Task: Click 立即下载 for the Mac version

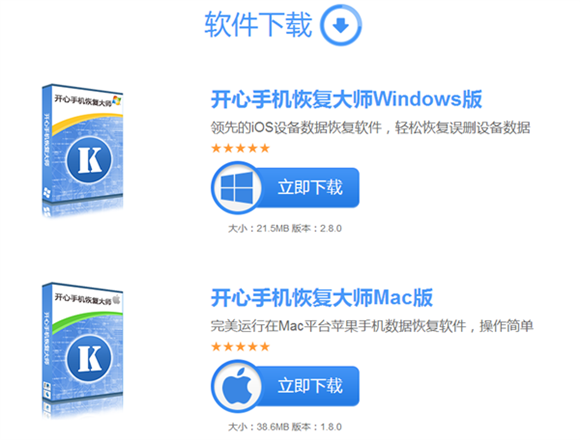Action: click(x=310, y=386)
